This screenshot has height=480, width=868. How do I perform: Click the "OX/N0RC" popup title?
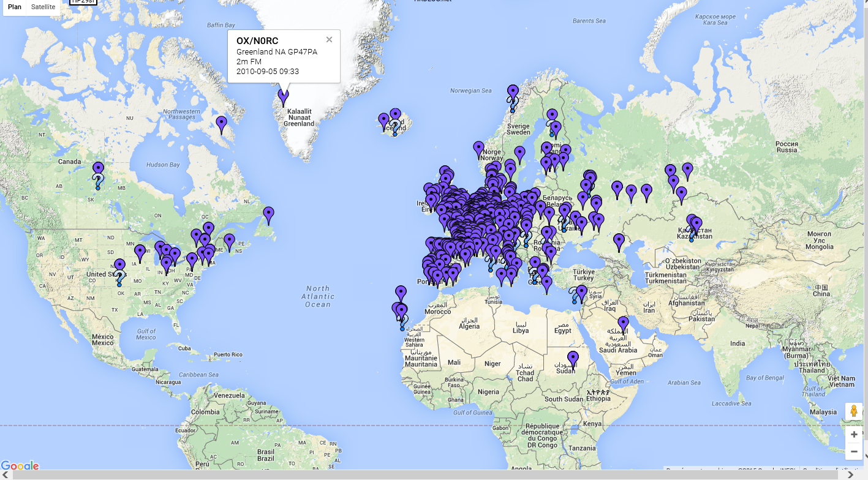tap(257, 41)
